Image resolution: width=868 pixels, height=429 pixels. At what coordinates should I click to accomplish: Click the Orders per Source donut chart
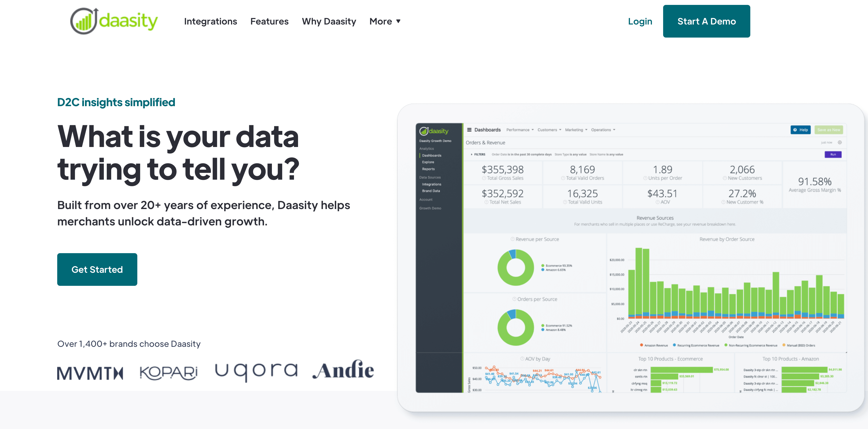515,327
